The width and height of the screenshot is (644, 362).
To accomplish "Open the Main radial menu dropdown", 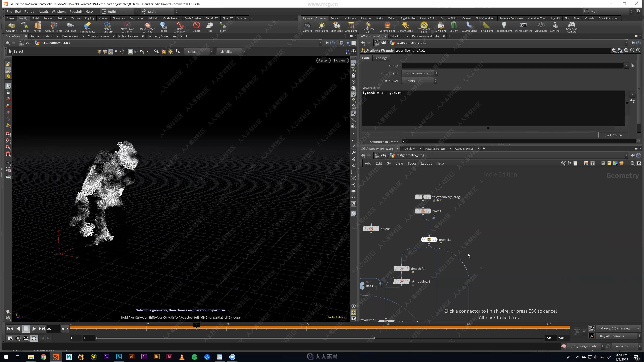I will [x=159, y=12].
